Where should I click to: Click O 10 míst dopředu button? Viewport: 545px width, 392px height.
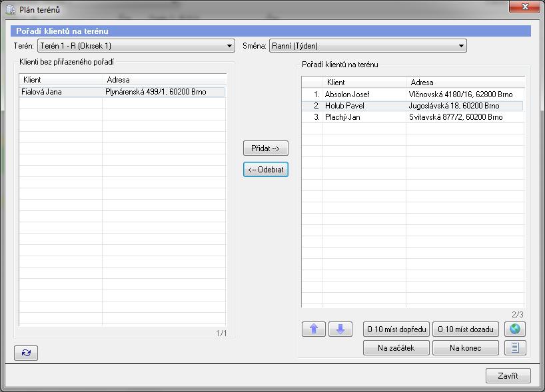click(x=396, y=329)
